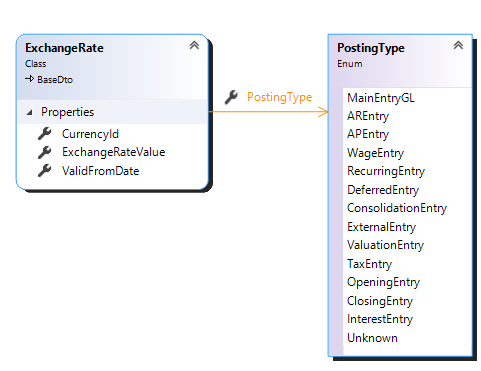481x371 pixels.
Task: Select the MainEntryGL enum member
Action: pyautogui.click(x=381, y=98)
